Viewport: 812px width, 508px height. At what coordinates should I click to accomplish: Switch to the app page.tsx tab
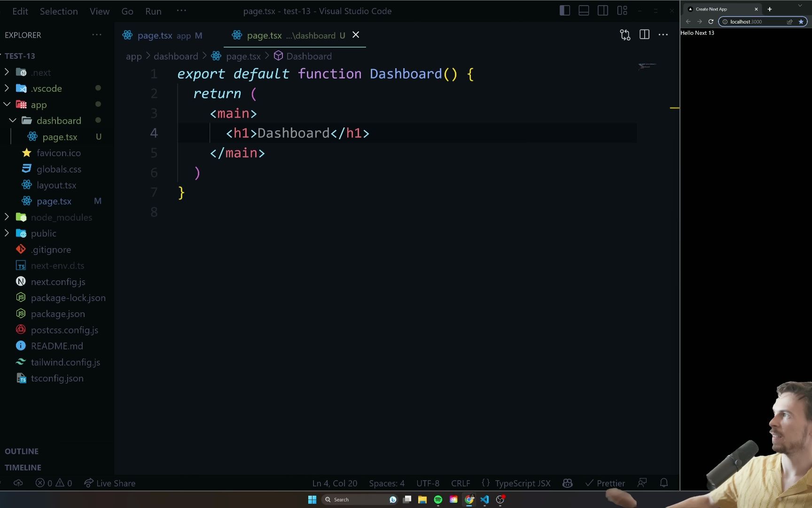(x=155, y=35)
